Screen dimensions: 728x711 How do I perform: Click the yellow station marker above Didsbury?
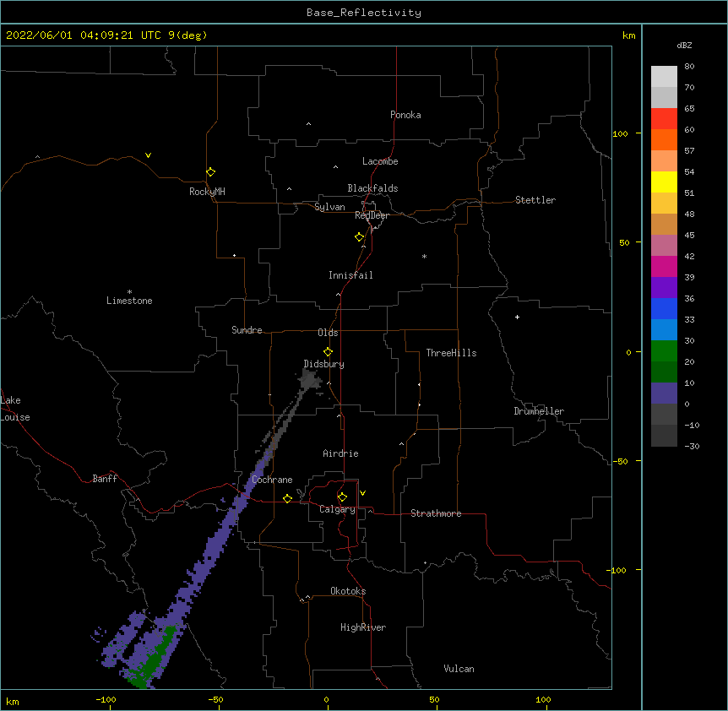pos(328,352)
